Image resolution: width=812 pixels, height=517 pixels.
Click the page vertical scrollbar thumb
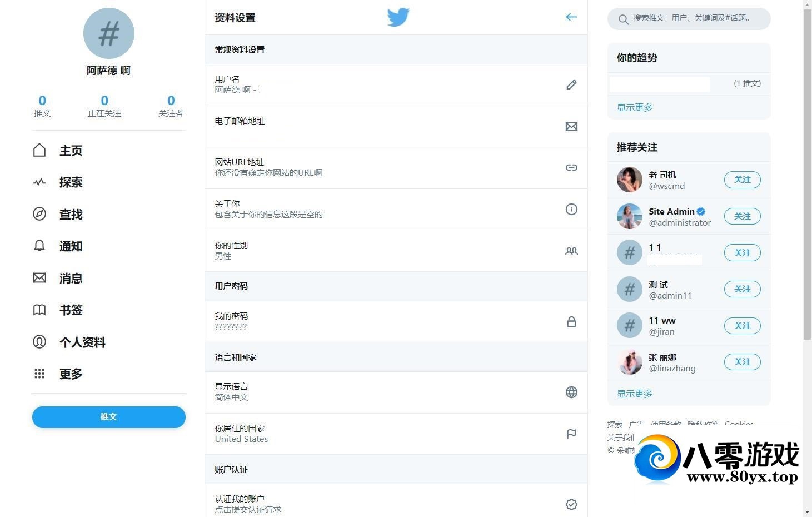[x=807, y=174]
